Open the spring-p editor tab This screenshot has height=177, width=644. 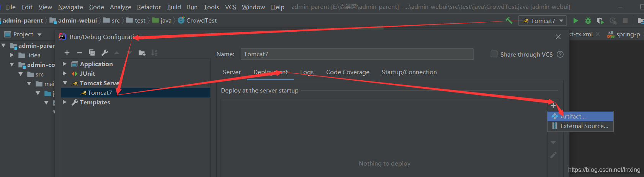click(x=624, y=34)
